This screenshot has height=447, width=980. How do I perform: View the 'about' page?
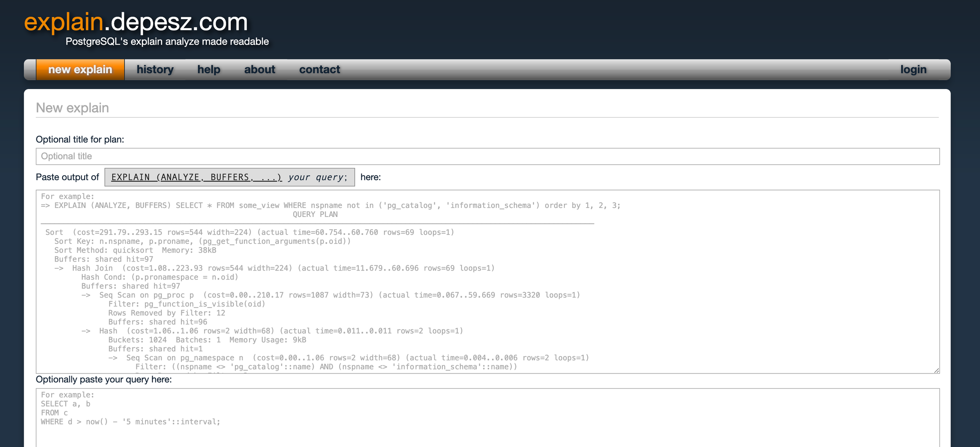(259, 69)
